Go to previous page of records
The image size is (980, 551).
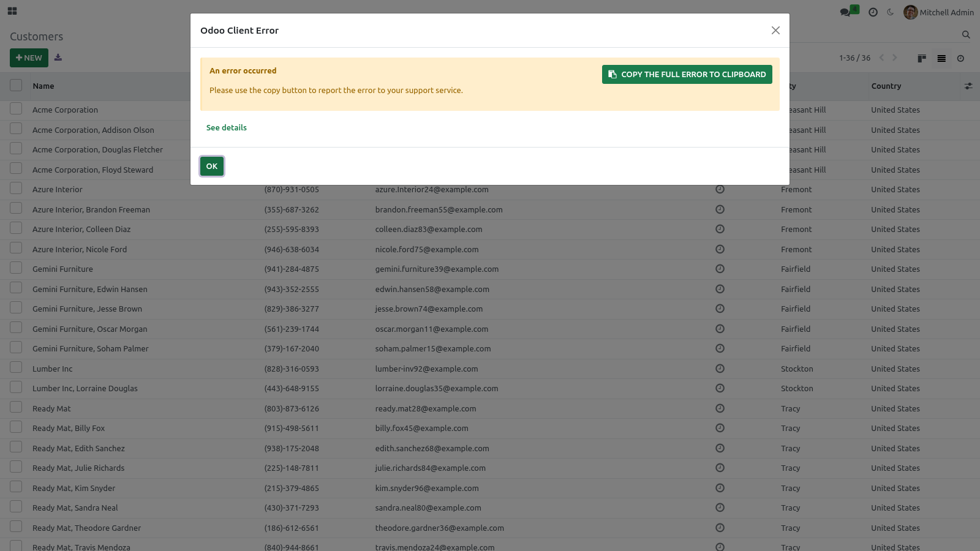[x=882, y=58]
